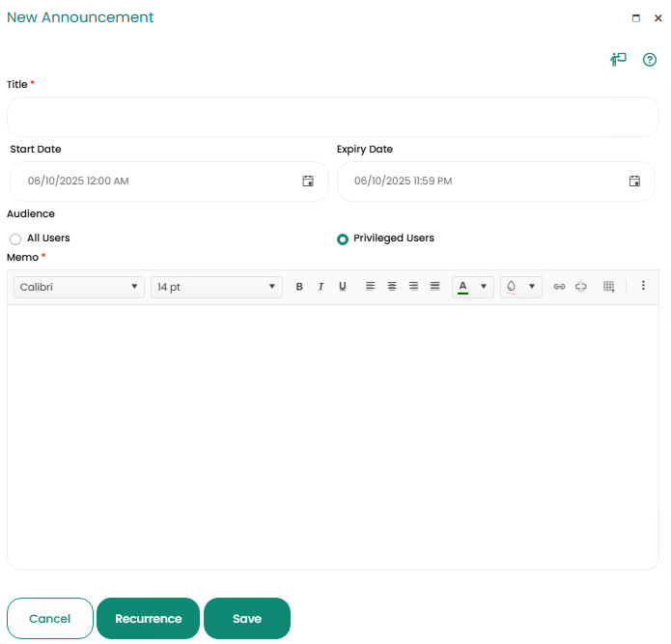Insert a table into the memo

tap(609, 287)
